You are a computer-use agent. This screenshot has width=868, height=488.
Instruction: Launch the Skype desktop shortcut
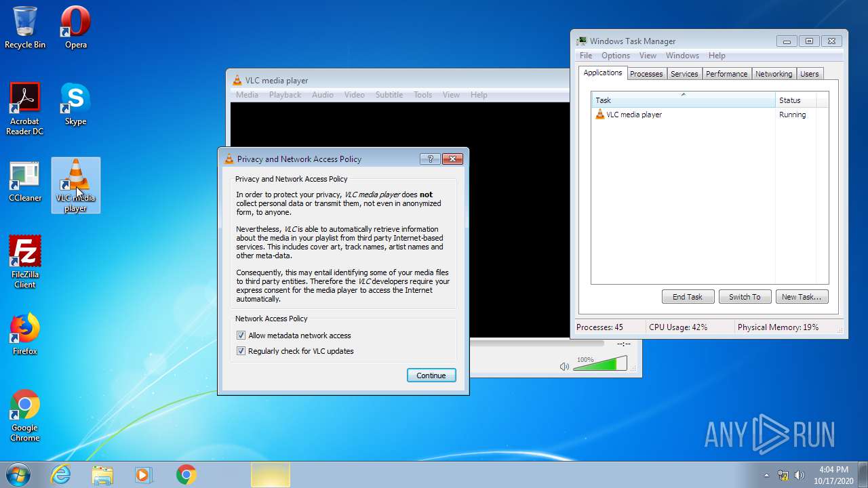click(x=75, y=104)
